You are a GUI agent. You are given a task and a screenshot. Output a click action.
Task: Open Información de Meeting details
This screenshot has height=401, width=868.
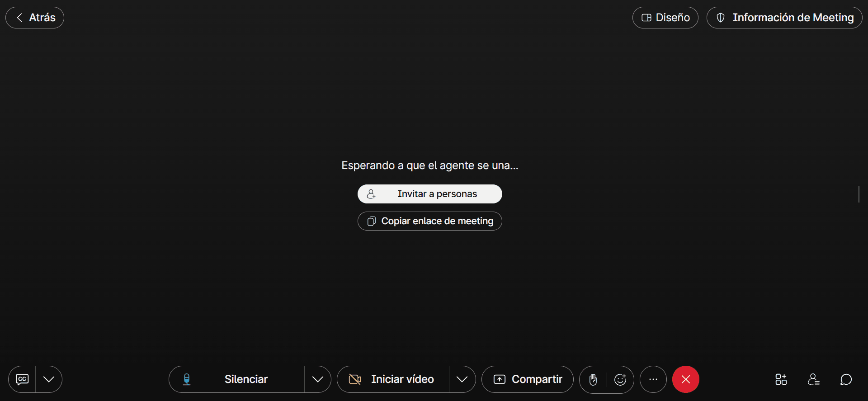pyautogui.click(x=784, y=18)
